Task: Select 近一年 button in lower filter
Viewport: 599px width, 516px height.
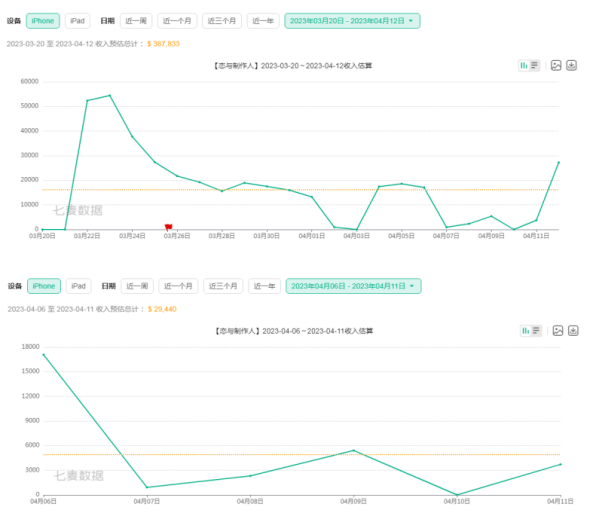Action: (x=264, y=286)
